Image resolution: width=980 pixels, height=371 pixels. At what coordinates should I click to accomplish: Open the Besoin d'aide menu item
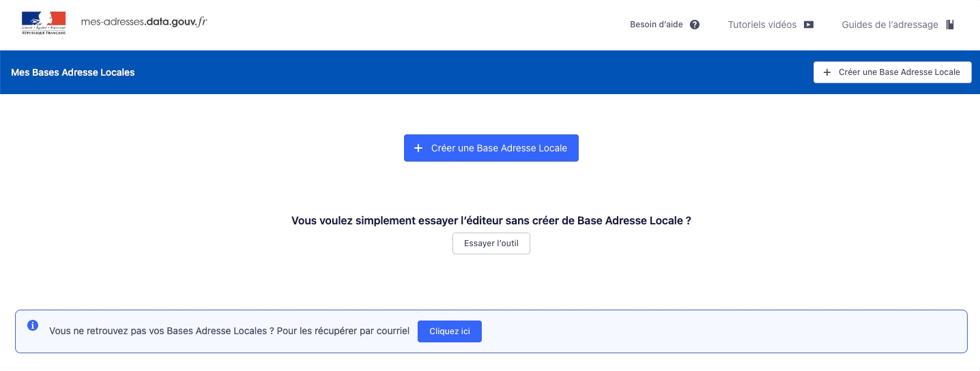(656, 25)
